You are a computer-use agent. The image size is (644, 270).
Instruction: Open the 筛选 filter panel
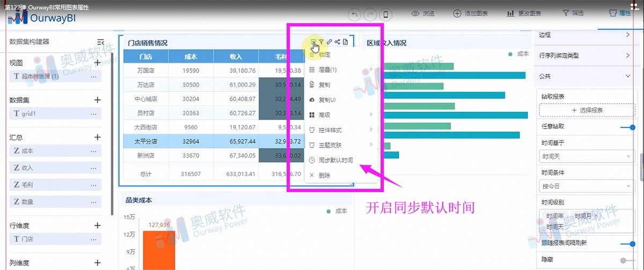(573, 13)
